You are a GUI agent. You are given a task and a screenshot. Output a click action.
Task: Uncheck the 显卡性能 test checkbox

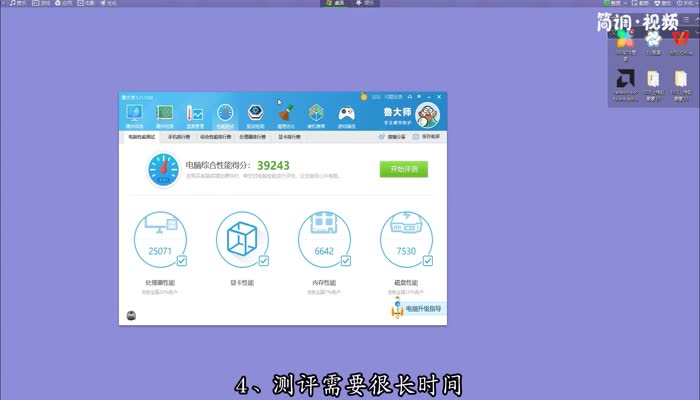click(x=264, y=261)
